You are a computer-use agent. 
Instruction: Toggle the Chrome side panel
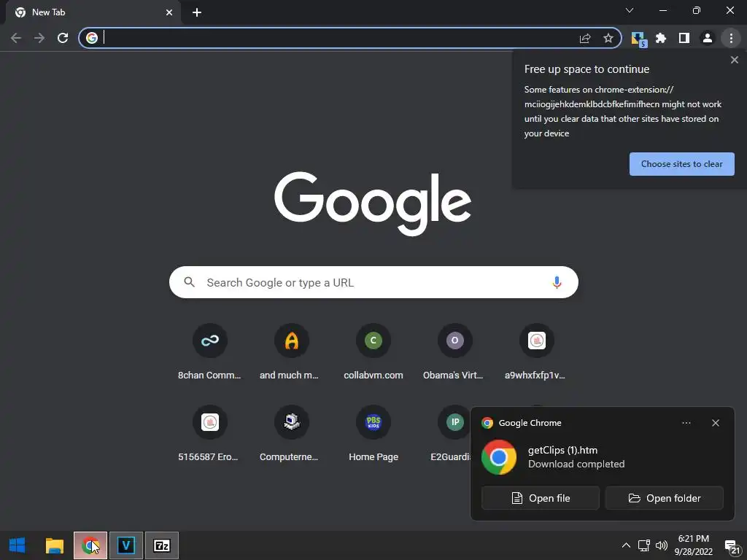coord(684,38)
